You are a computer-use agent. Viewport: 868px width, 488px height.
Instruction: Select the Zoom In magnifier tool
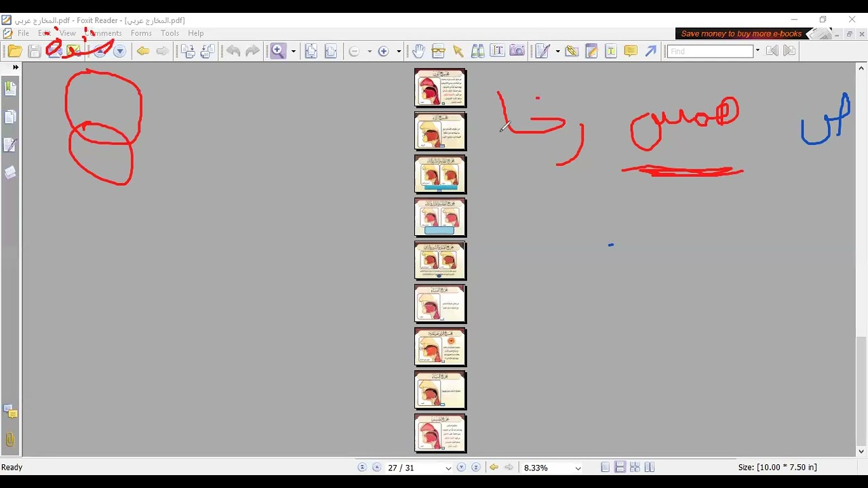coord(278,52)
